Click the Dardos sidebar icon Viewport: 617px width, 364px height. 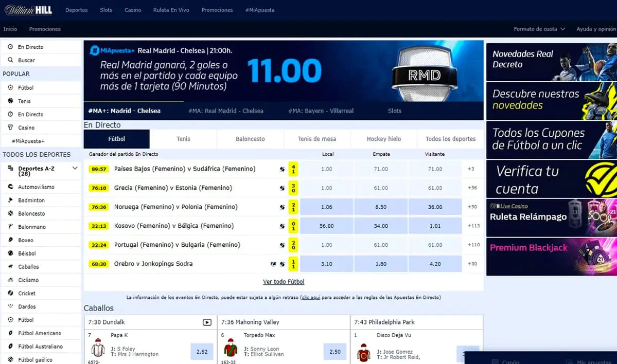pyautogui.click(x=11, y=306)
